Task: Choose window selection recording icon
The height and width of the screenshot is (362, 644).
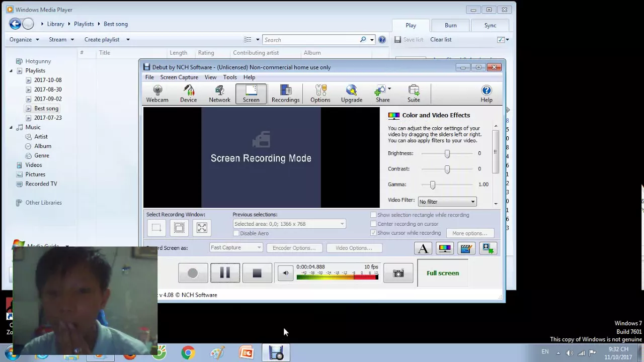Action: click(179, 228)
